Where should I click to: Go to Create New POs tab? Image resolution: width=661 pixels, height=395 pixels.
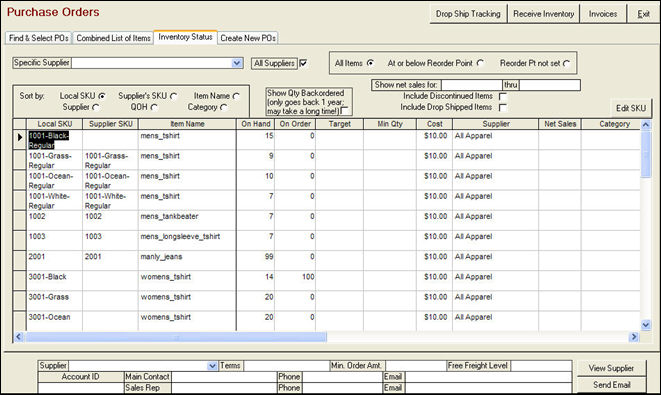[x=248, y=38]
